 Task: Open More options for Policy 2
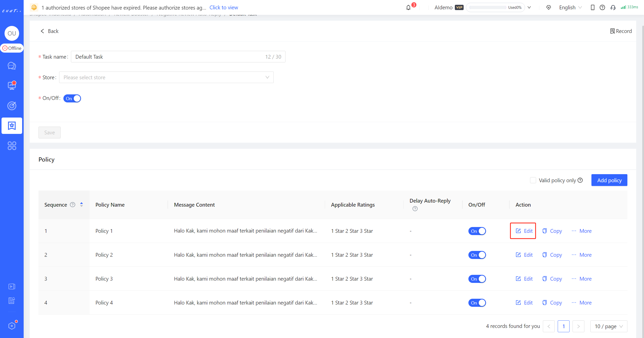pos(582,255)
